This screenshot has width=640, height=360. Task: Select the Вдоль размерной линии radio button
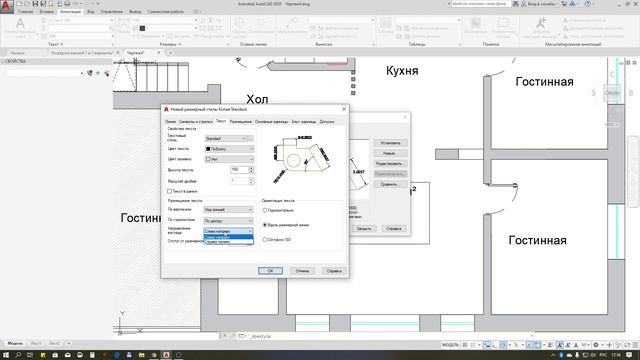point(264,225)
